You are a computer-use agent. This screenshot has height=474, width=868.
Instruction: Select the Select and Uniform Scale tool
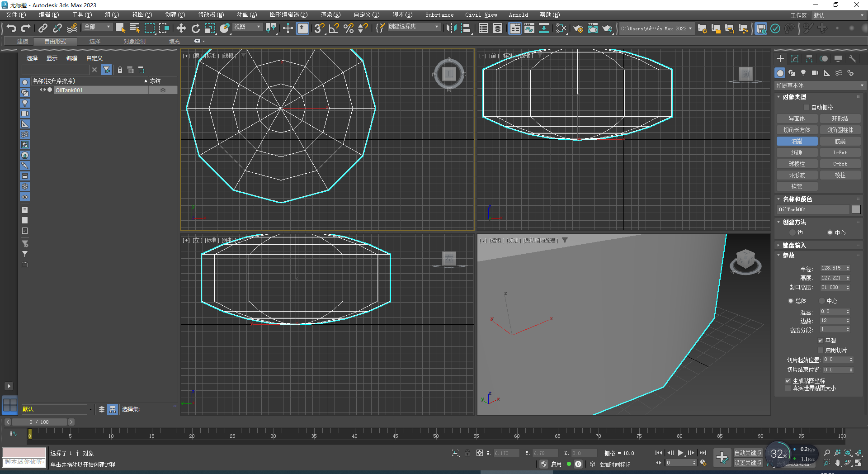210,28
